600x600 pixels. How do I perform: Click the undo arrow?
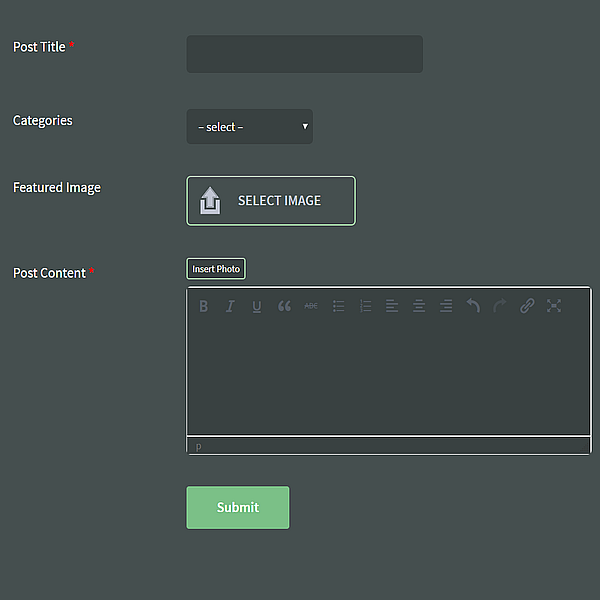click(x=473, y=306)
